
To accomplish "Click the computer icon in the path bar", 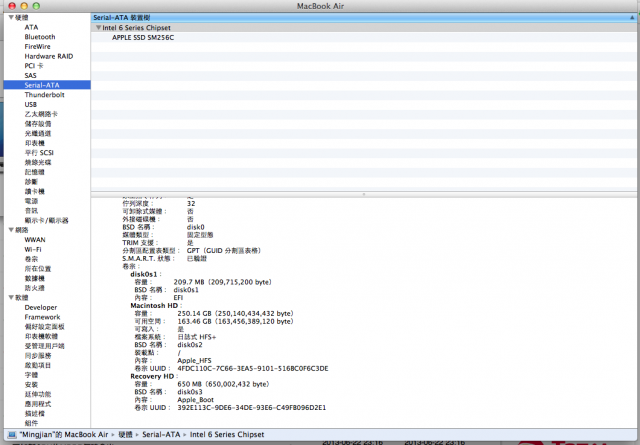I will point(12,435).
